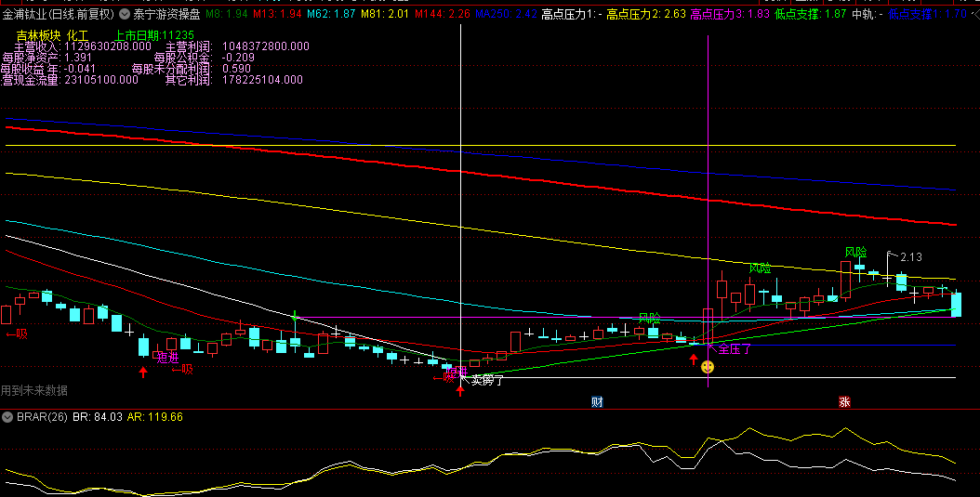Click the 涨 marker icon on the timeline
Viewport: 980px width, 497px height.
point(844,402)
